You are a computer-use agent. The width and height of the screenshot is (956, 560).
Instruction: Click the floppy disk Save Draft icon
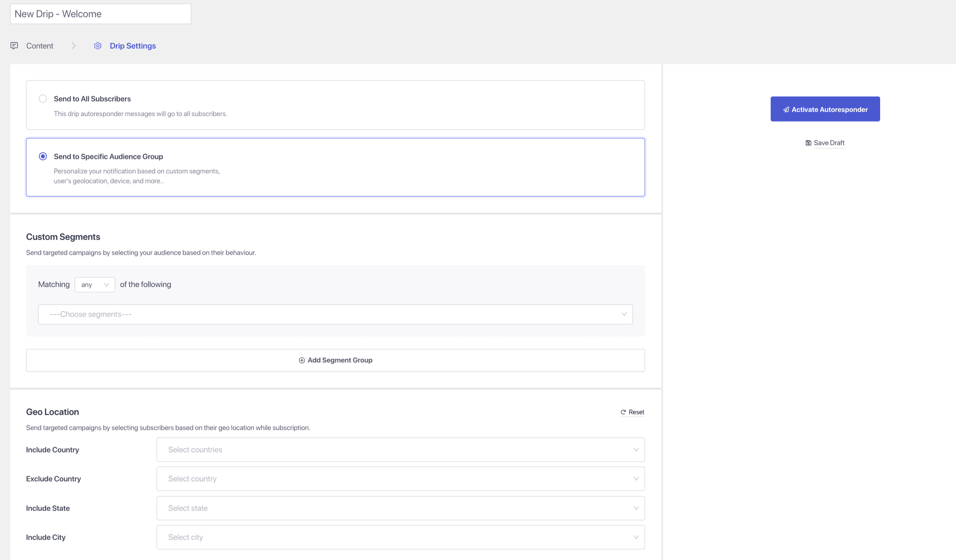coord(808,143)
